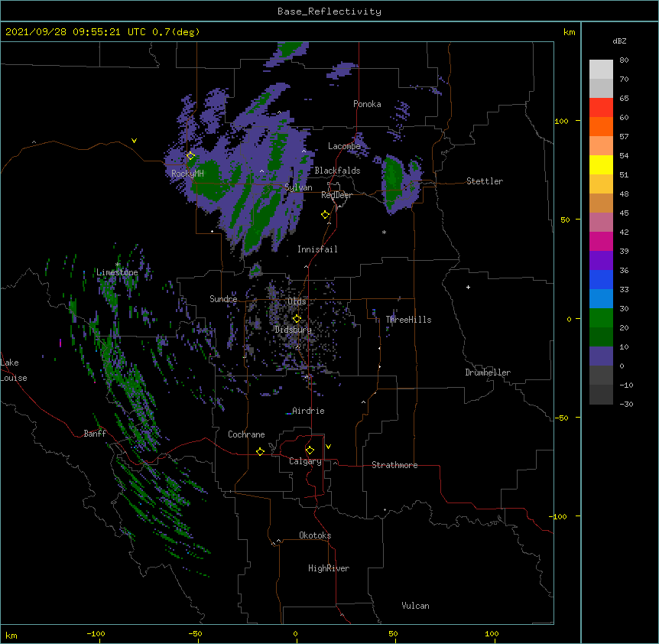Click the yellow diamond marker below RedDeer
Viewport: 659px width, 644px height.
[x=326, y=215]
